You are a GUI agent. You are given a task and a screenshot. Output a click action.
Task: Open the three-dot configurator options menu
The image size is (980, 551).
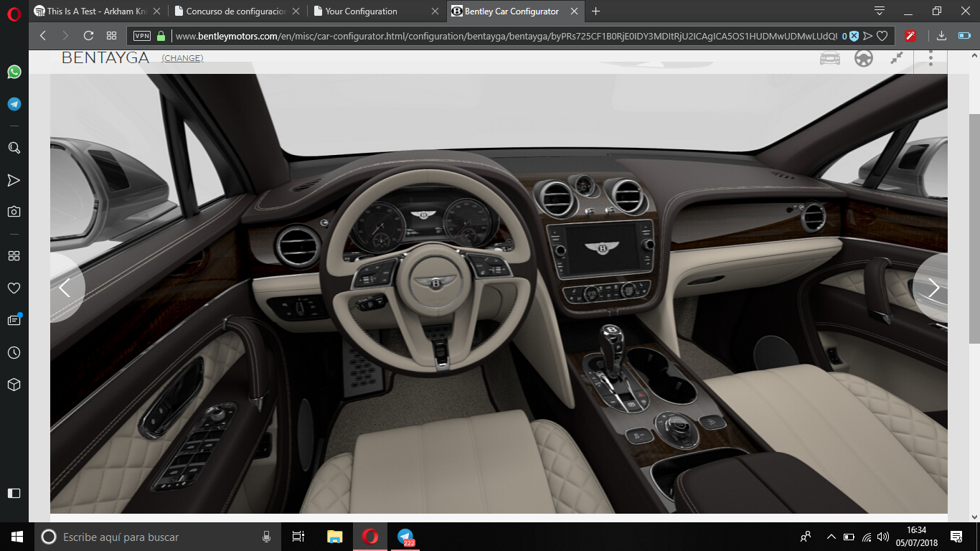click(930, 58)
